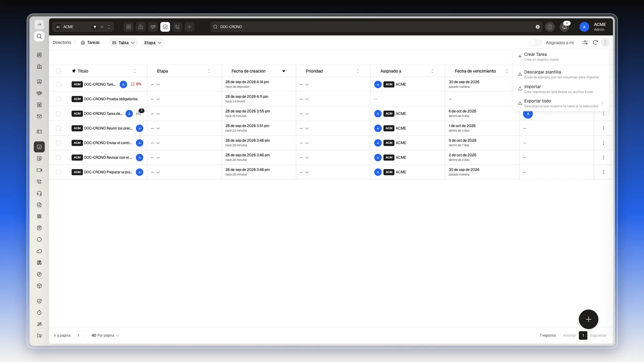Check the DOC-CRONO Preparar la pro row checkbox
Viewport: 644px width, 362px height.
pos(58,172)
